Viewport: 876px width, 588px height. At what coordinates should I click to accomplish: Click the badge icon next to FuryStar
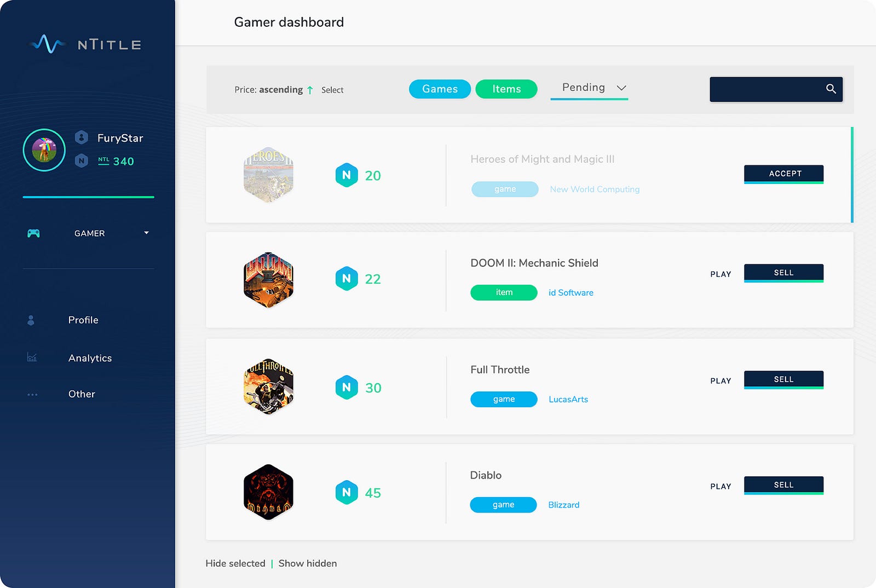point(82,137)
